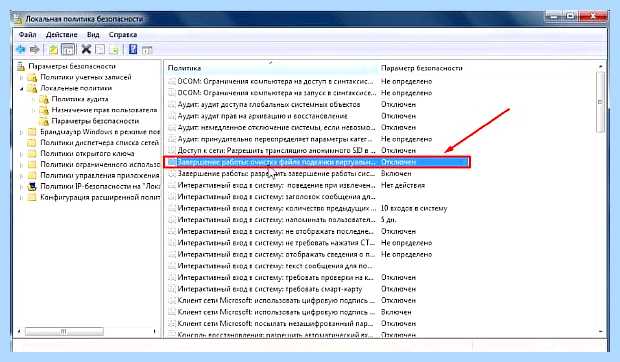The image size is (620, 362).
Task: Select Политики диспетчера списка сетей
Action: [x=99, y=143]
